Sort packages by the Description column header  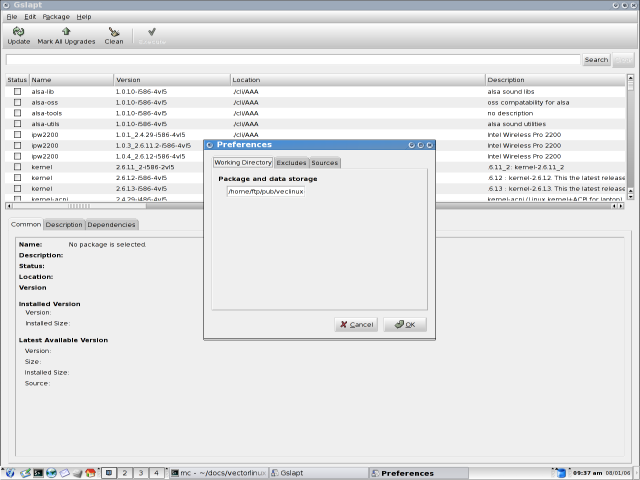click(x=555, y=79)
